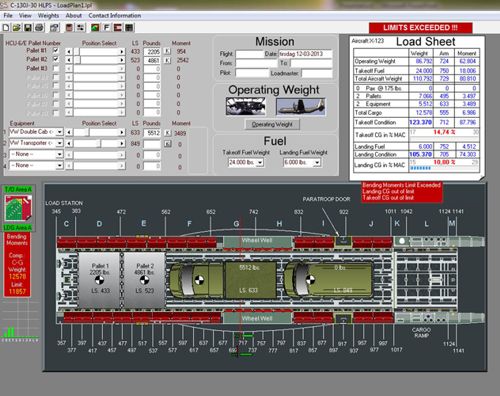Click the Operating Weight button
500x396 pixels.
tap(272, 124)
